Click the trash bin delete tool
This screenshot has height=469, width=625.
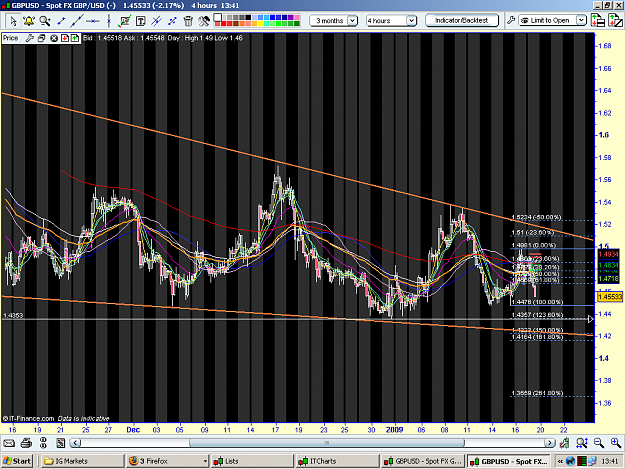coord(188,21)
